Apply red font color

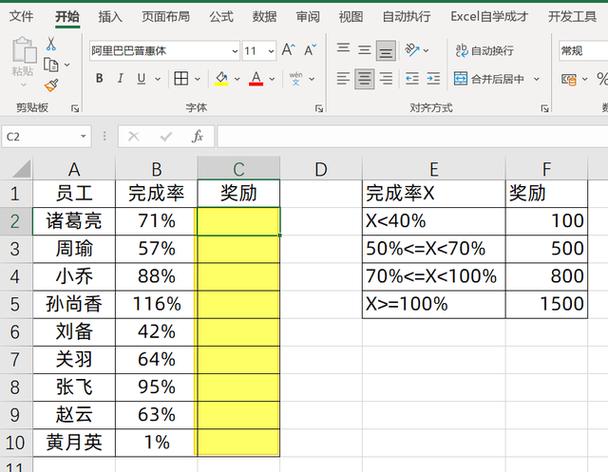(x=256, y=79)
